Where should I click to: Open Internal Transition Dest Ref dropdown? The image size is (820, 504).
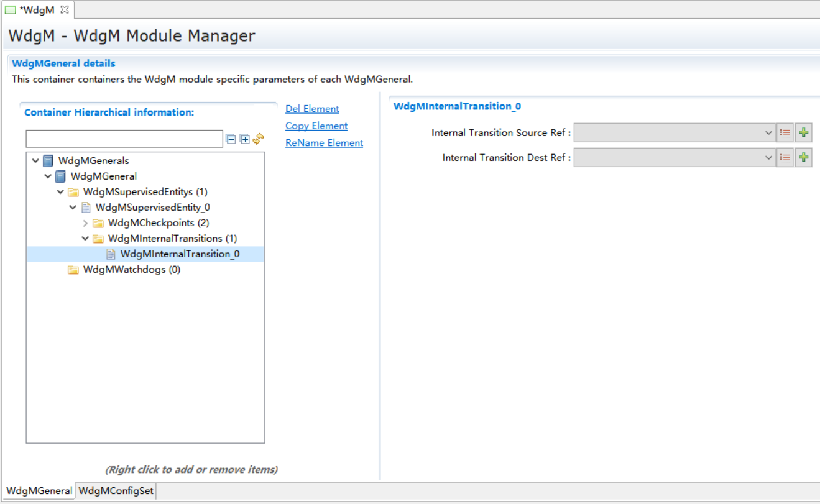[x=768, y=158]
